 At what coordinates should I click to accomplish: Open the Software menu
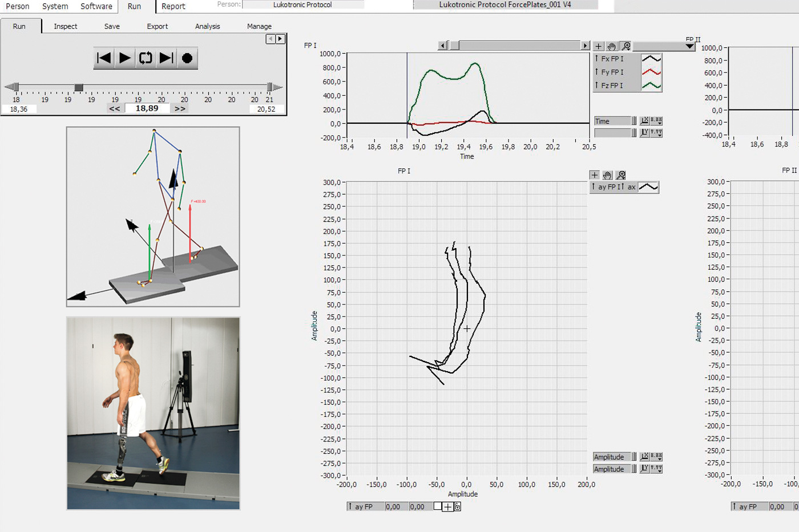pyautogui.click(x=96, y=6)
